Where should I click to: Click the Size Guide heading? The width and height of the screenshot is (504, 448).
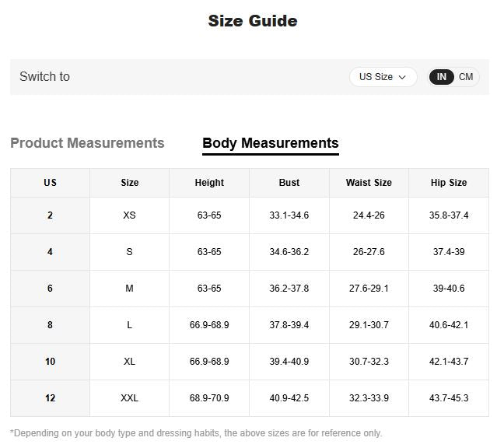tap(252, 21)
